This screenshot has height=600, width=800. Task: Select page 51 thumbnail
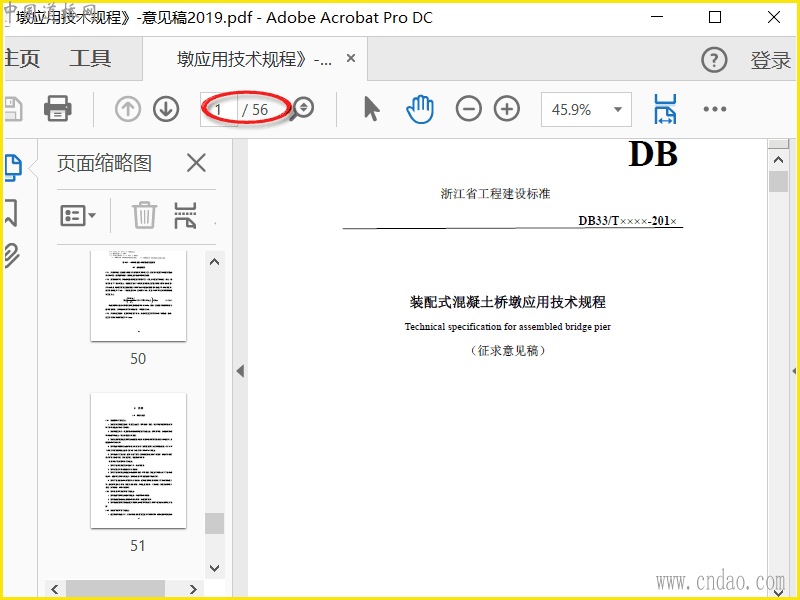[x=138, y=460]
